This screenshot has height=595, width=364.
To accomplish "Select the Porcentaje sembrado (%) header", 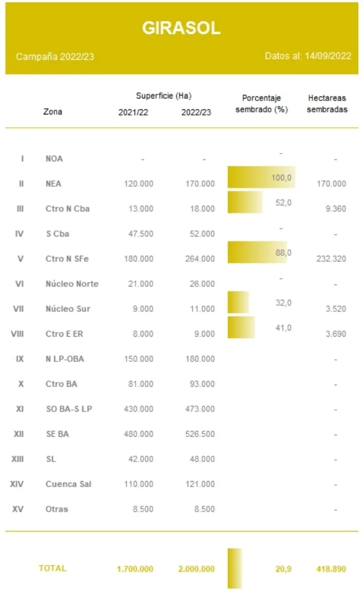I will (x=261, y=104).
